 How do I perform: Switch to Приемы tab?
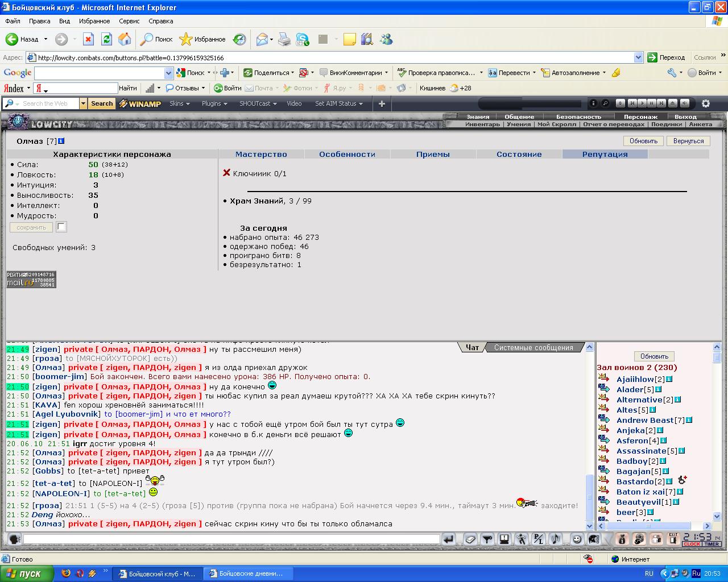(433, 154)
